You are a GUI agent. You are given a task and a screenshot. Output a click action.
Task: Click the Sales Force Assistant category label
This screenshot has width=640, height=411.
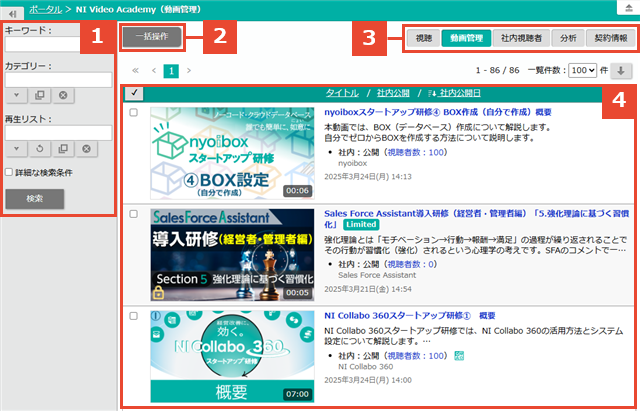coord(377,275)
